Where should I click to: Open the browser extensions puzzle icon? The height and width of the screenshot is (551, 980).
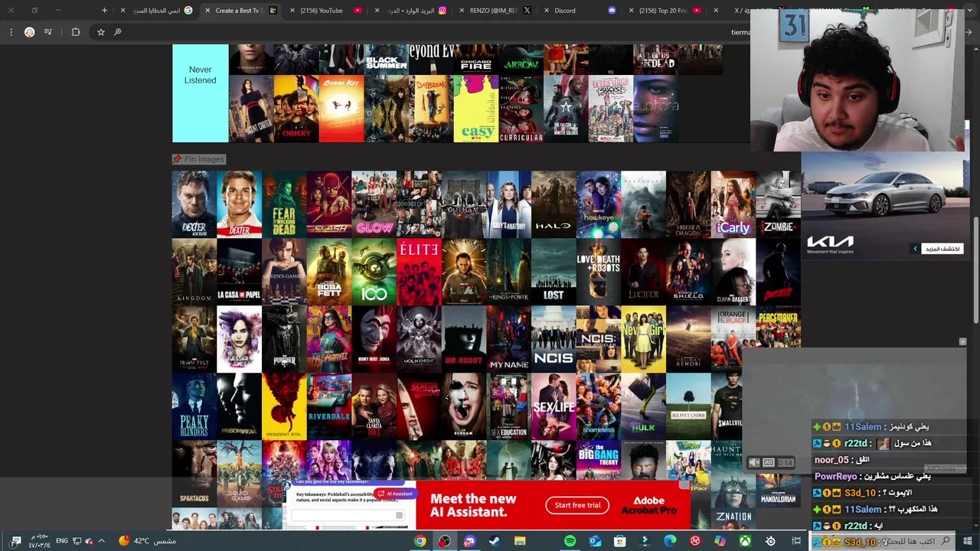(75, 32)
